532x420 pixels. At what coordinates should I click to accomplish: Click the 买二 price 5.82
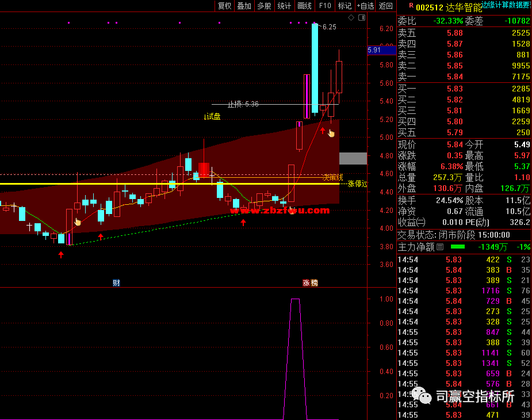[x=454, y=100]
